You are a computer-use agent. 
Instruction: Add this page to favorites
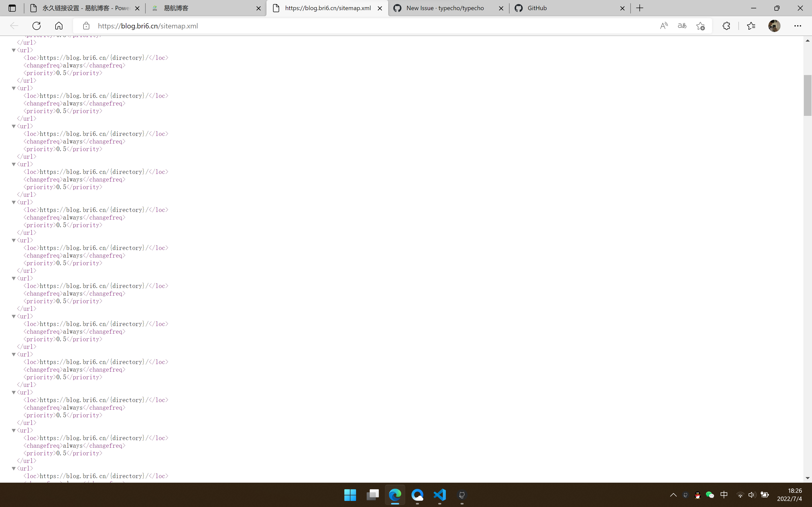(700, 26)
